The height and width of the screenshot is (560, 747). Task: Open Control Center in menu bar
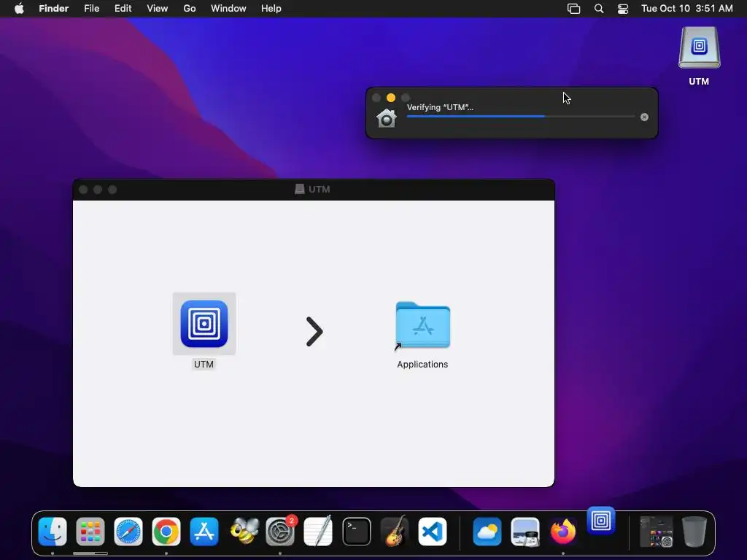[623, 9]
